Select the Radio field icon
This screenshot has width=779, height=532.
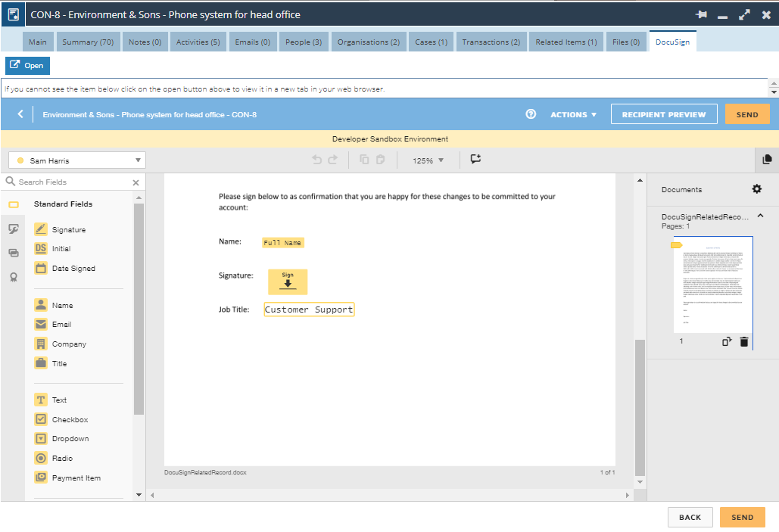[41, 458]
